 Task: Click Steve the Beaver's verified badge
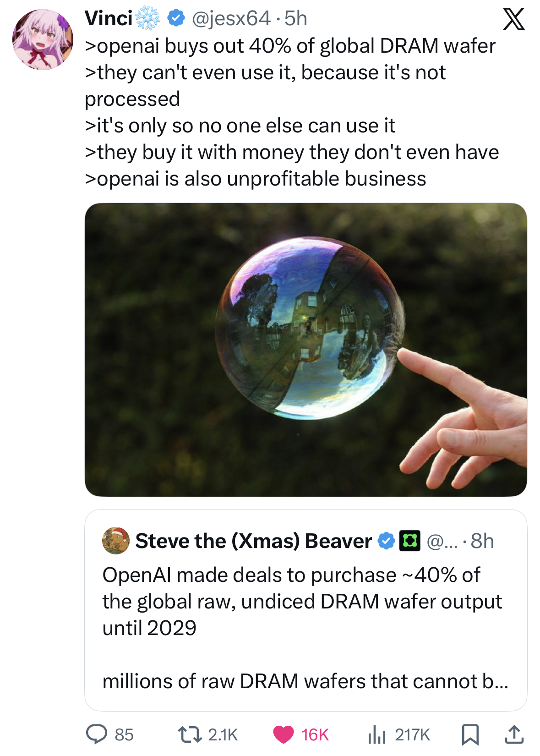coord(386,541)
